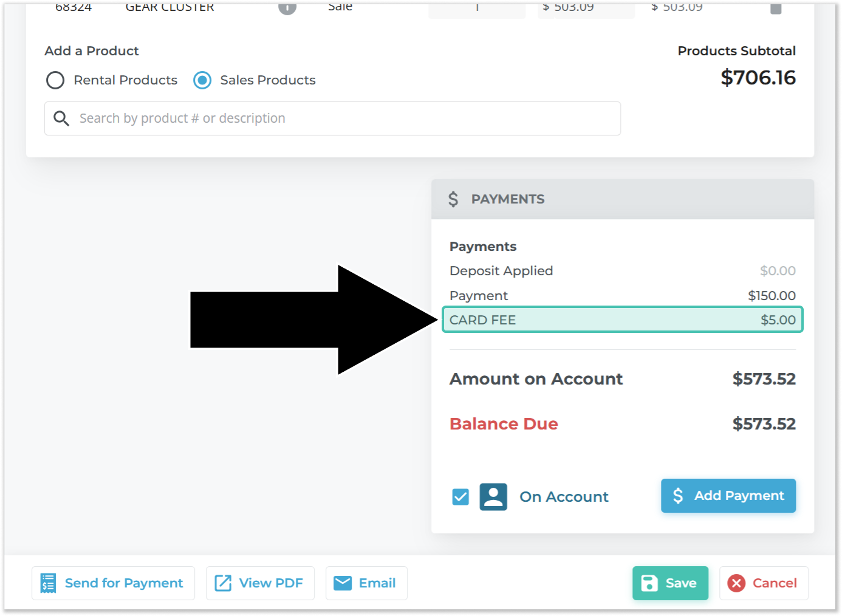
Task: Click the magnifier icon in product search
Action: tap(61, 118)
